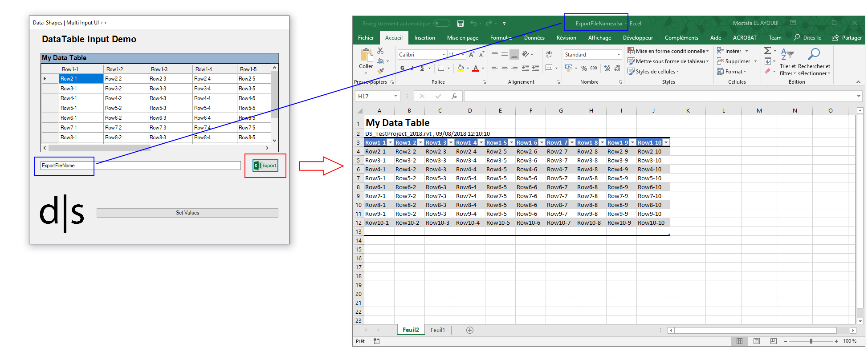This screenshot has height=356, width=868.
Task: Switch to the Feuil1 sheet tab
Action: [x=437, y=330]
